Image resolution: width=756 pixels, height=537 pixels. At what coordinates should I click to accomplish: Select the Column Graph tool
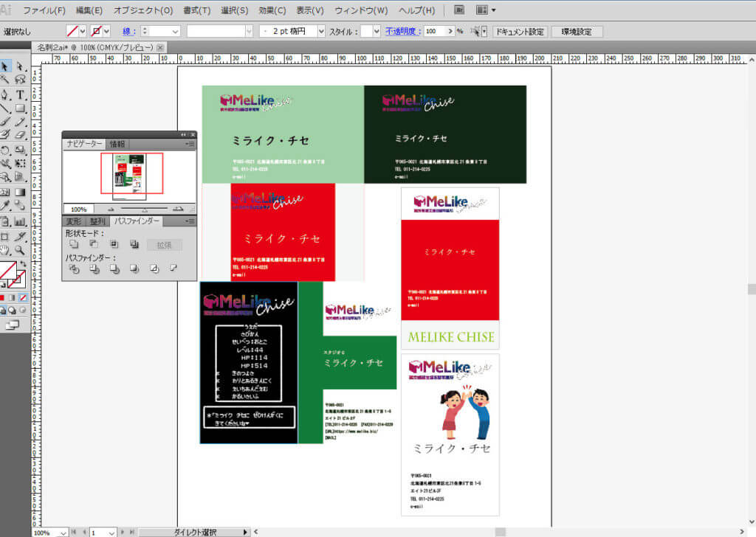click(20, 221)
